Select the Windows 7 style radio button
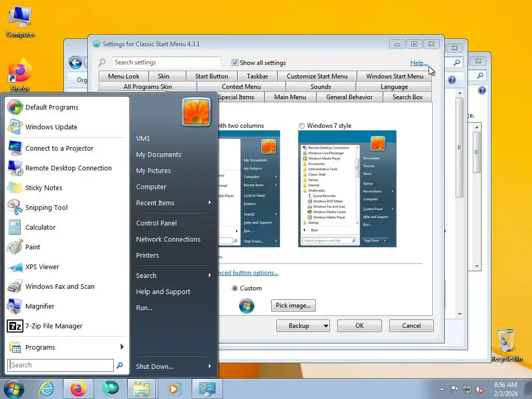The width and height of the screenshot is (532, 399). coord(302,126)
